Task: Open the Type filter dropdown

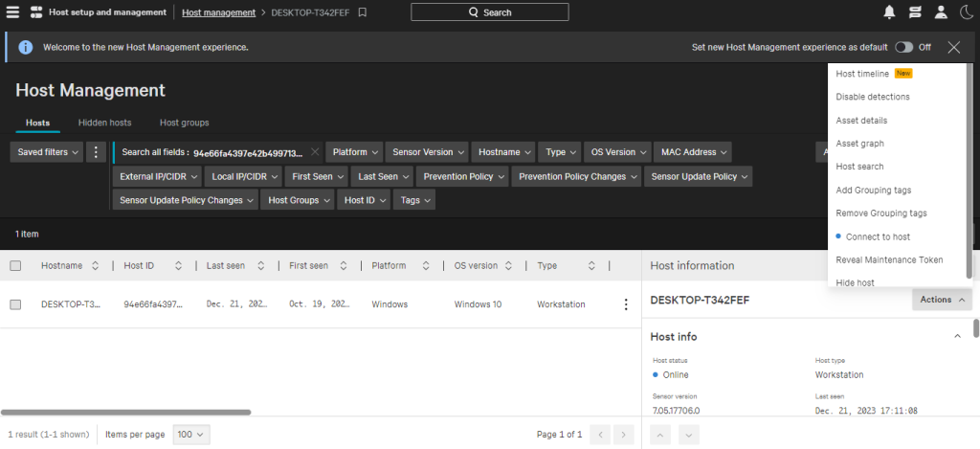Action: click(x=559, y=152)
